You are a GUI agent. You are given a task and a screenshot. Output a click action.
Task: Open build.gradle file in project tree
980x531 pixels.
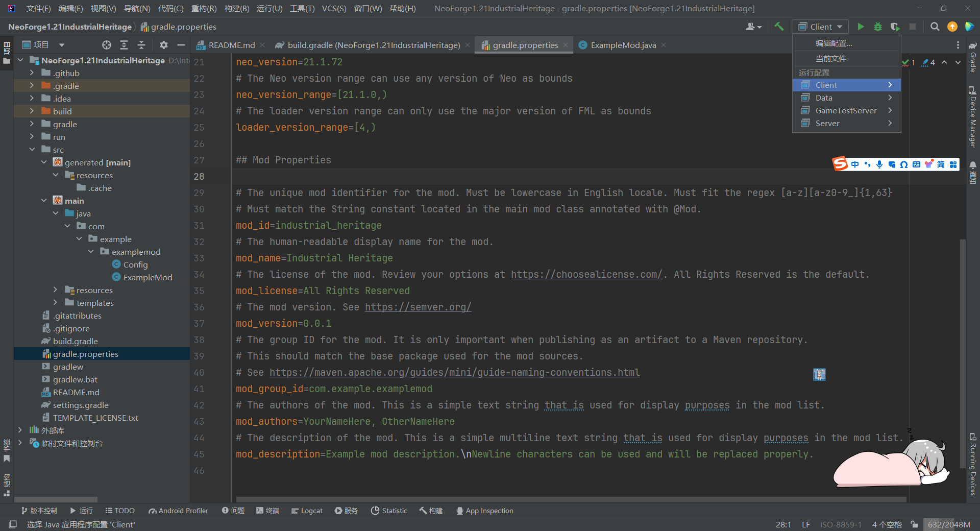75,341
